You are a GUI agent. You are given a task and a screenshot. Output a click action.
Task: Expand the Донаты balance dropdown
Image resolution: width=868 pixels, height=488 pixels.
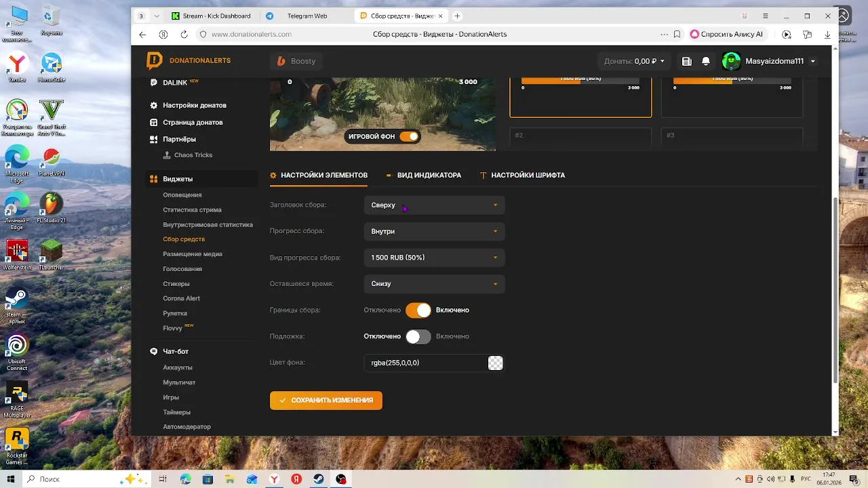click(x=635, y=61)
